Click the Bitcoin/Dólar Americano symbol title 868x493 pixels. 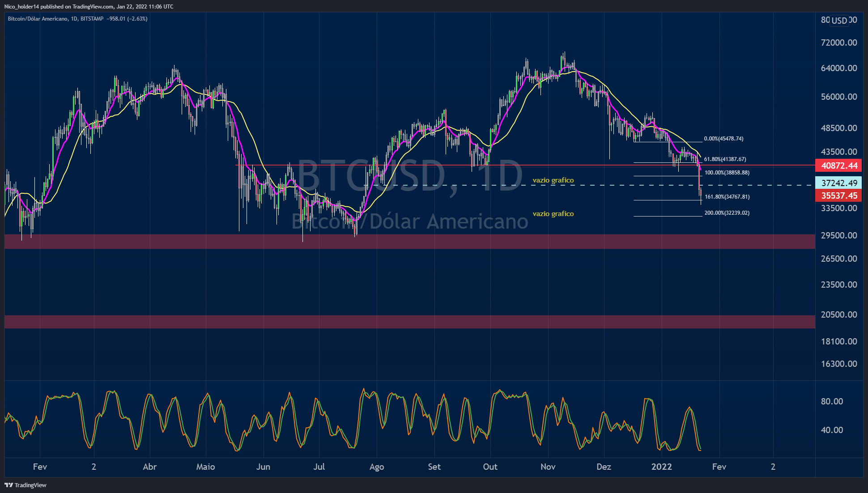[38, 19]
